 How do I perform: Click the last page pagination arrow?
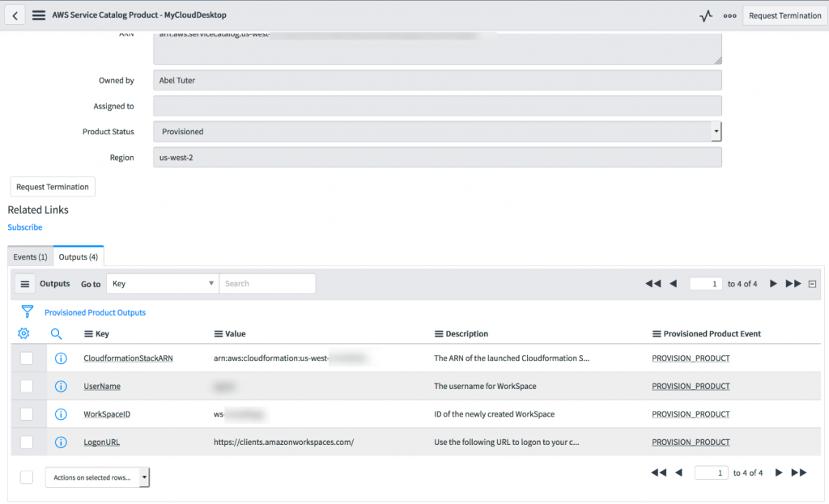coord(793,283)
